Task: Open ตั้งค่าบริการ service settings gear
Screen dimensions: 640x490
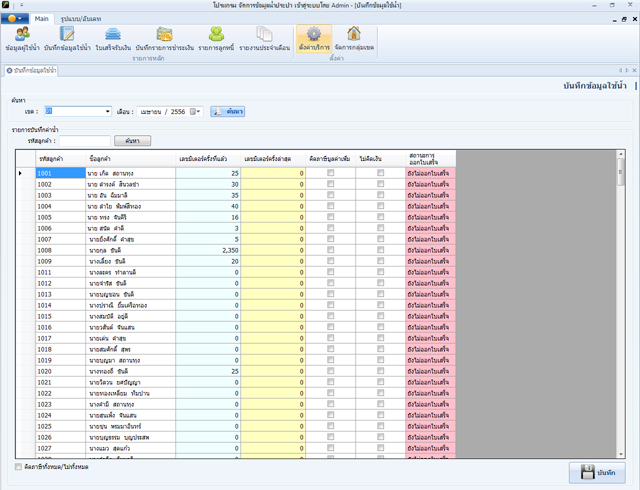Action: pyautogui.click(x=314, y=39)
